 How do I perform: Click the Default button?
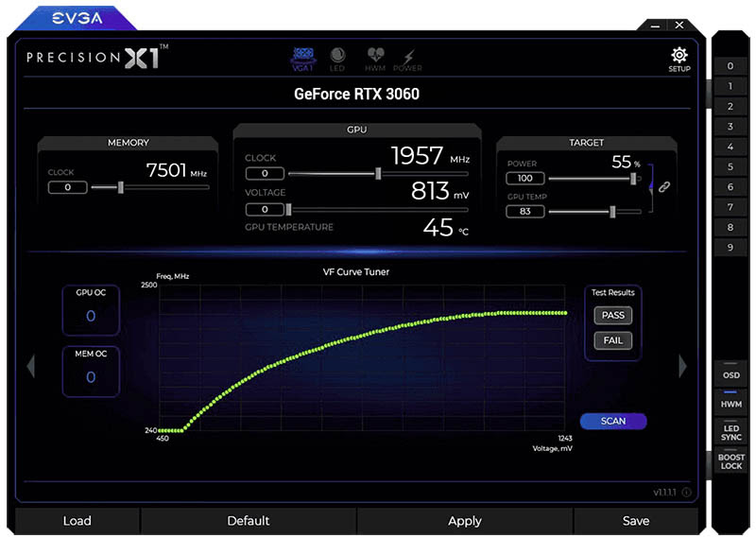pyautogui.click(x=249, y=521)
